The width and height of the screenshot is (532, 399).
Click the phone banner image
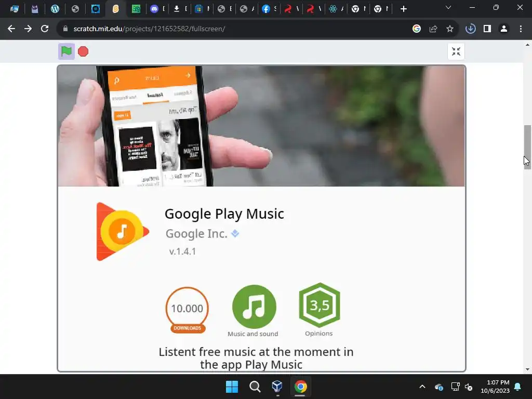click(x=261, y=126)
